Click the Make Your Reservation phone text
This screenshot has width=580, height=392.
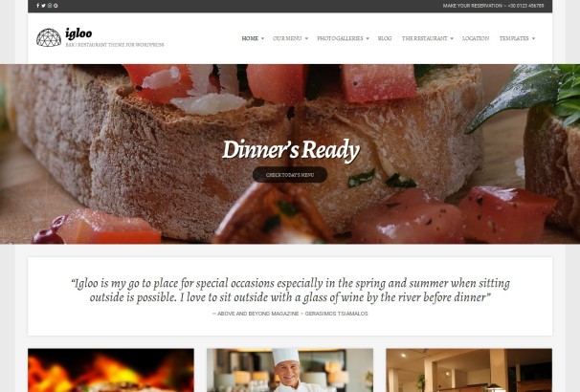pyautogui.click(x=493, y=6)
